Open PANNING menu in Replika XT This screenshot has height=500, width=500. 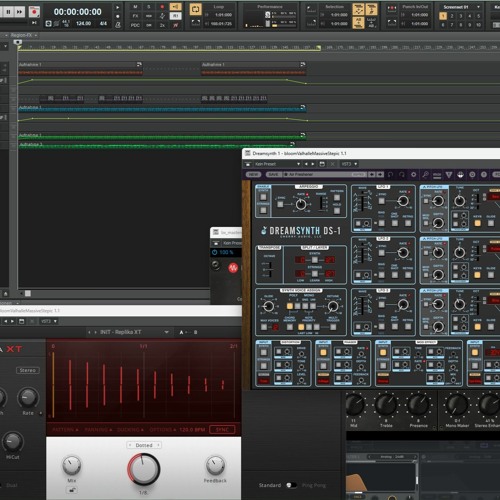point(98,430)
